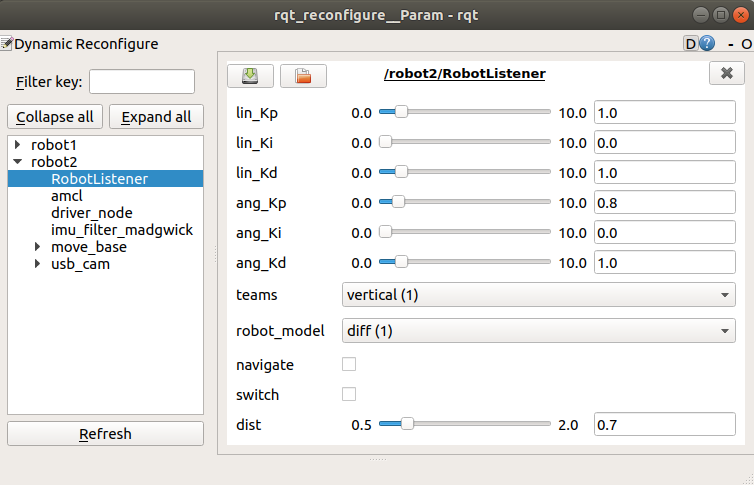The width and height of the screenshot is (754, 485).
Task: Click the dist slider handle
Action: 407,423
